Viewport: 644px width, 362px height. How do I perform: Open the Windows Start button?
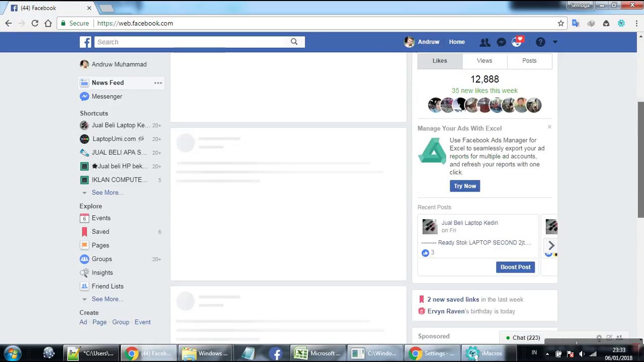click(13, 353)
